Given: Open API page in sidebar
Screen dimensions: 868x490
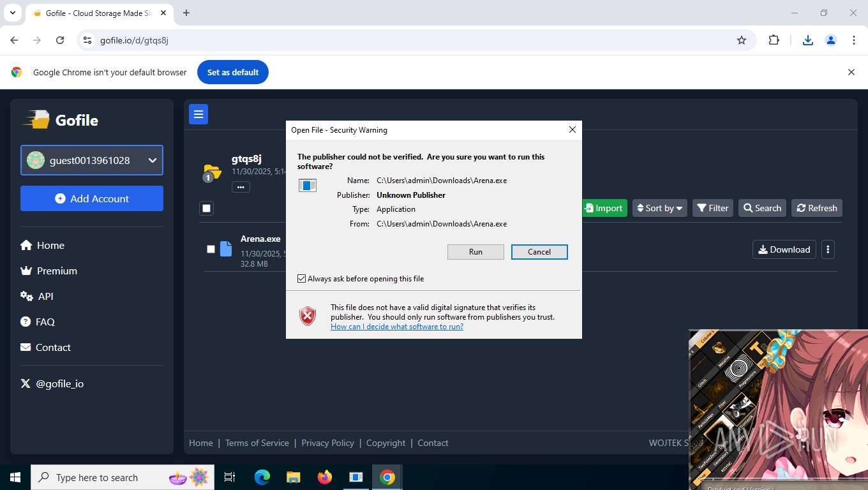Looking at the screenshot, I should click(37, 296).
